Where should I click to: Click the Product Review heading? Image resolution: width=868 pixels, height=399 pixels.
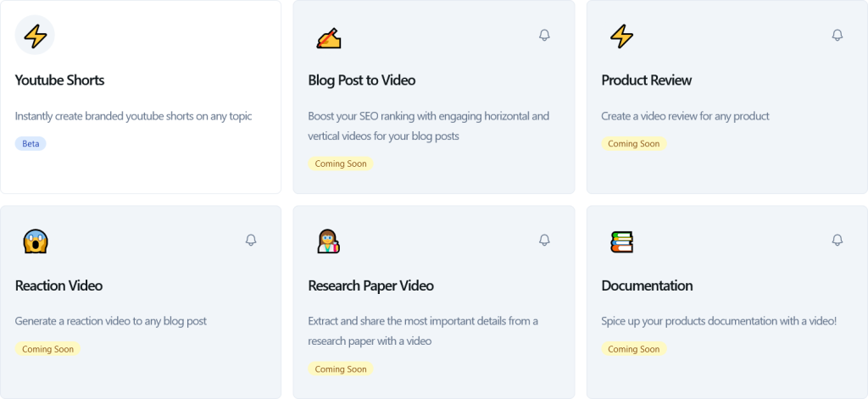[646, 80]
